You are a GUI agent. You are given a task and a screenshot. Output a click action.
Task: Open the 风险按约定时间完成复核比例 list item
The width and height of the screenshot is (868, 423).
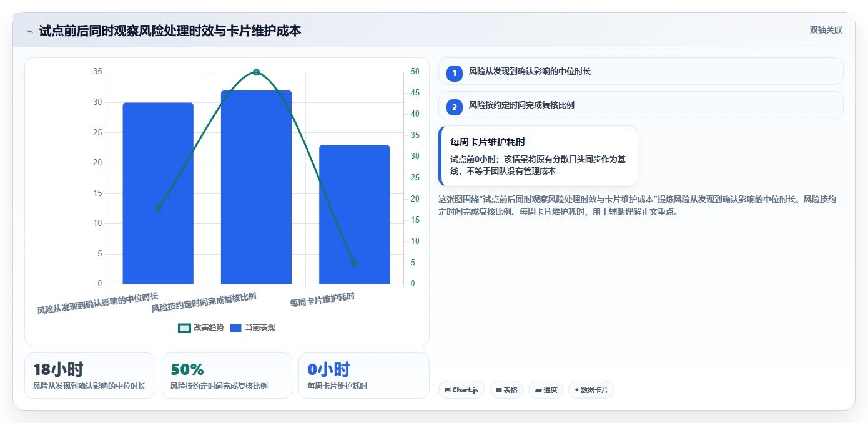pos(641,105)
